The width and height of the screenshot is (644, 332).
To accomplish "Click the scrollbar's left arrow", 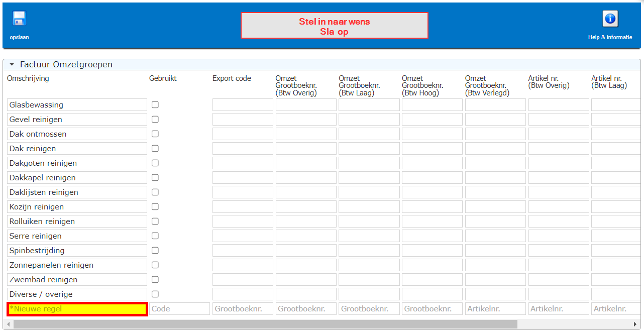I will tap(8, 324).
